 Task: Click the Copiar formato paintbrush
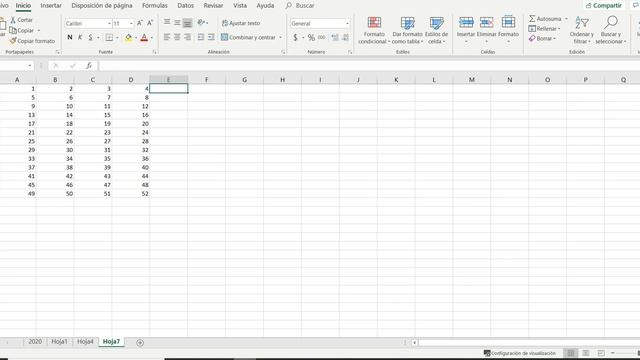point(13,41)
